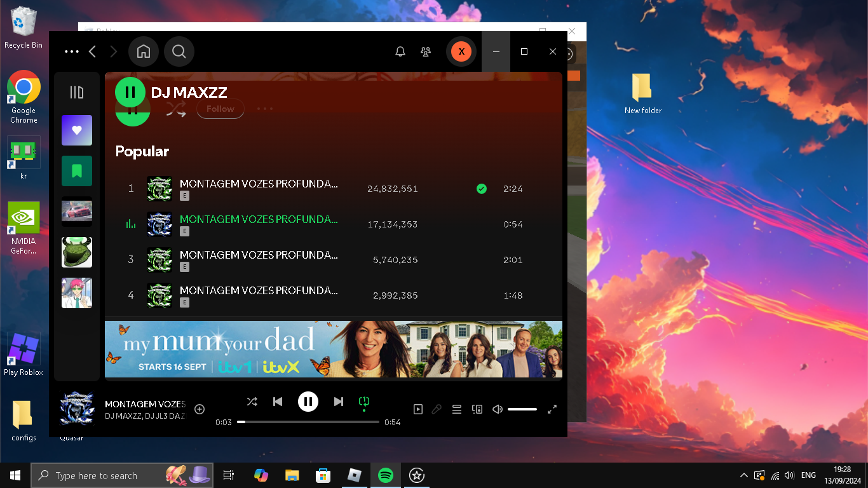This screenshot has height=488, width=868.
Task: Select Play Roblox desktop shortcut
Action: tap(24, 355)
